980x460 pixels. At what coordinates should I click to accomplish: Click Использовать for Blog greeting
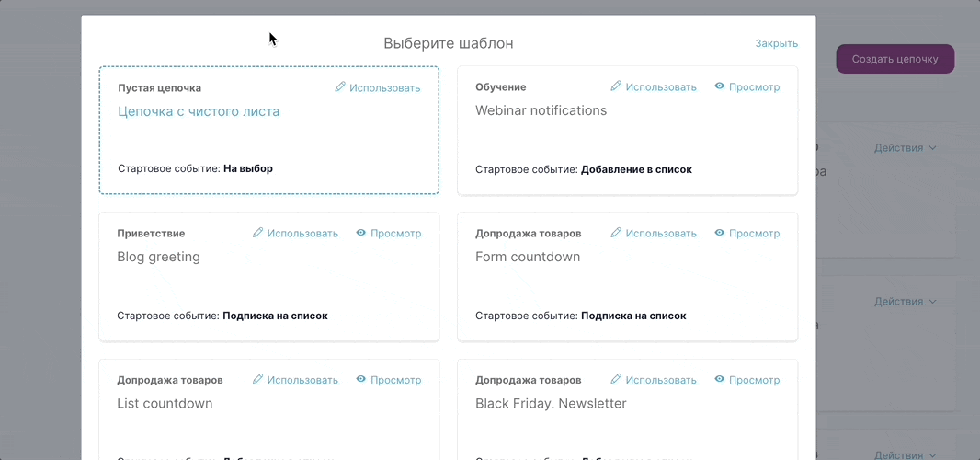(x=302, y=234)
